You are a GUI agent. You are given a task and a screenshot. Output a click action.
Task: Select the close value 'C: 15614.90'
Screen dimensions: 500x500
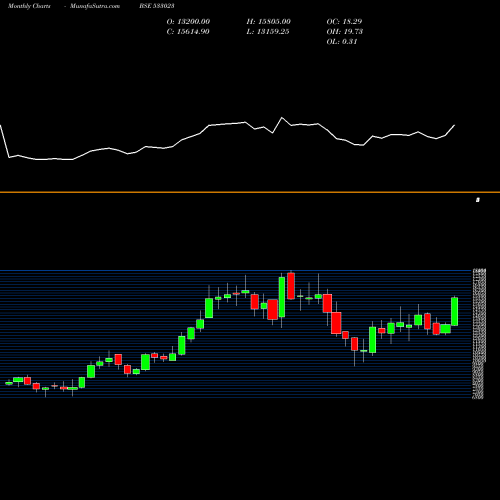point(188,31)
